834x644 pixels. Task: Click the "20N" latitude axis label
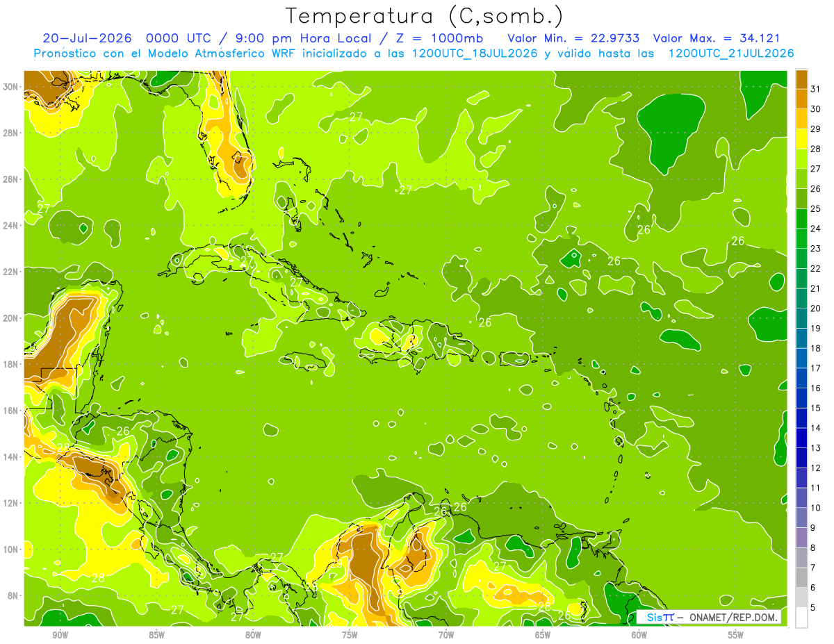point(10,318)
